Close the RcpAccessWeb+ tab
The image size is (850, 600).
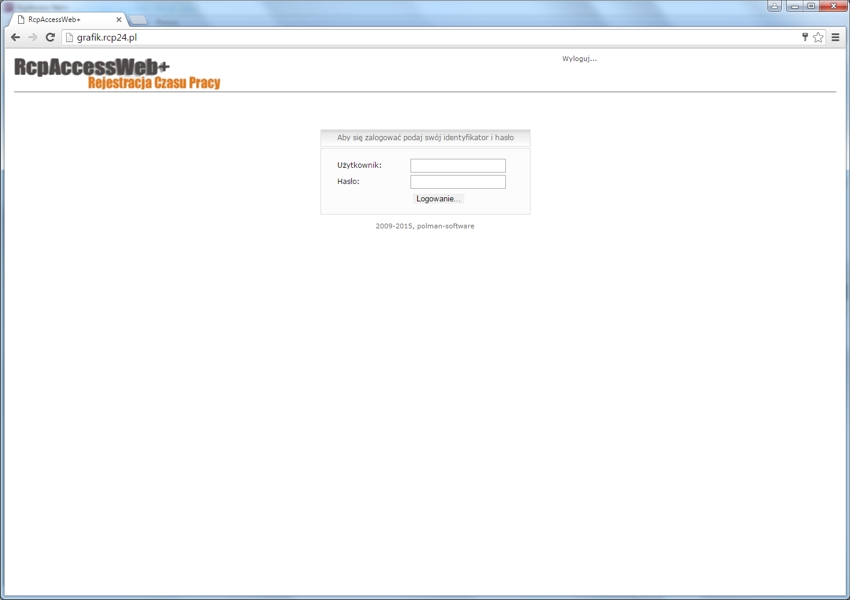point(119,19)
